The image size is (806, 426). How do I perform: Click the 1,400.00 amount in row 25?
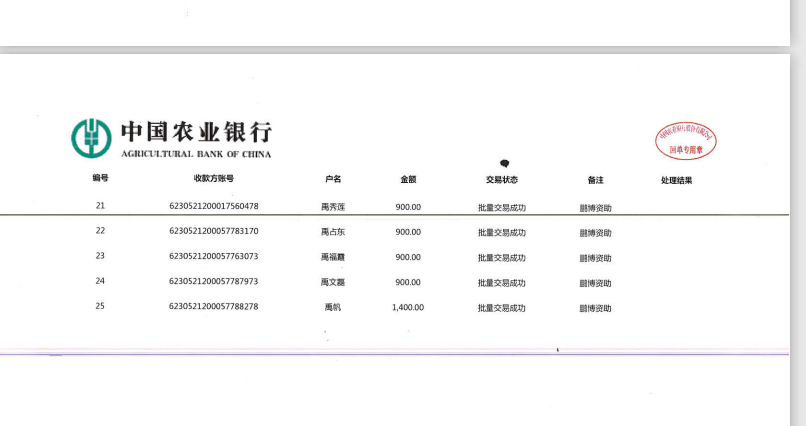point(408,307)
